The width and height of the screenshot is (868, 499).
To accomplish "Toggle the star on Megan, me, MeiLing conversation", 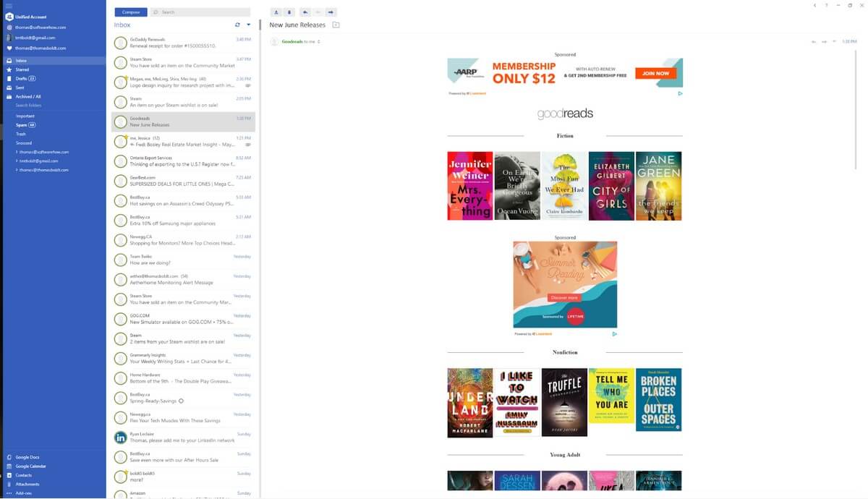I will click(126, 77).
